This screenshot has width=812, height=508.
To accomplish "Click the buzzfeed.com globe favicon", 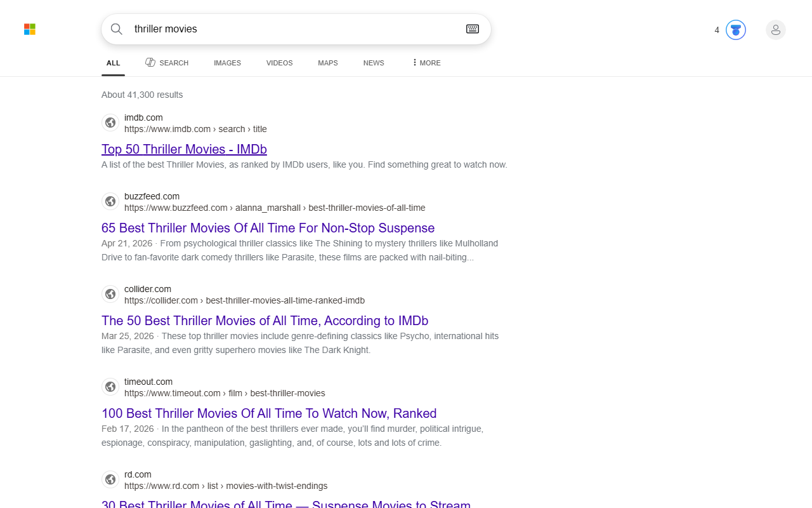I will point(110,201).
